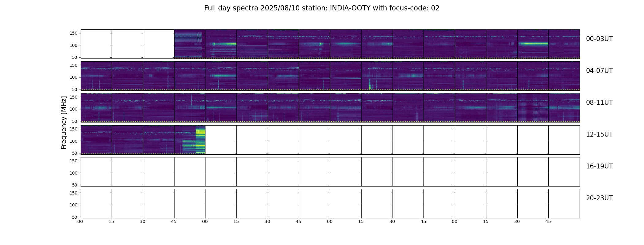This screenshot has width=644, height=245.
Task: Select the "00-03UT" row label
Action: (x=599, y=39)
